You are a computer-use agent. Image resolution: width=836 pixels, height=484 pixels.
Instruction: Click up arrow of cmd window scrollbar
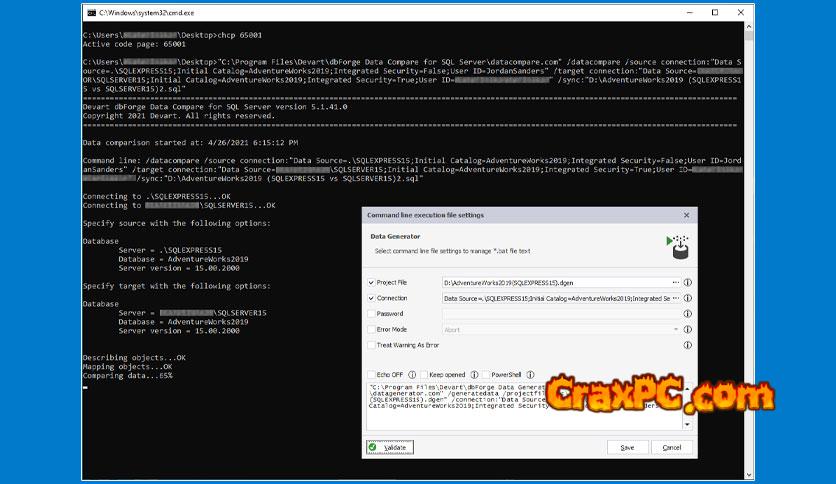pyautogui.click(x=749, y=26)
